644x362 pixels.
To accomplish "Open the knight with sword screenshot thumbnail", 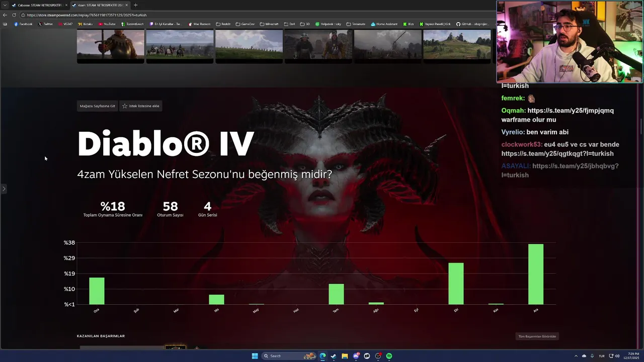I will (110, 45).
